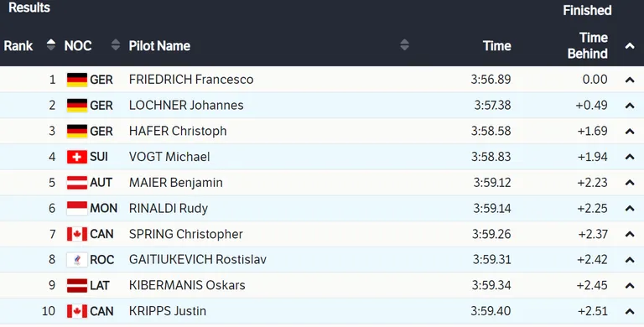Collapse FRIEDRICH Francesco row details
This screenshot has width=644, height=327.
[630, 80]
